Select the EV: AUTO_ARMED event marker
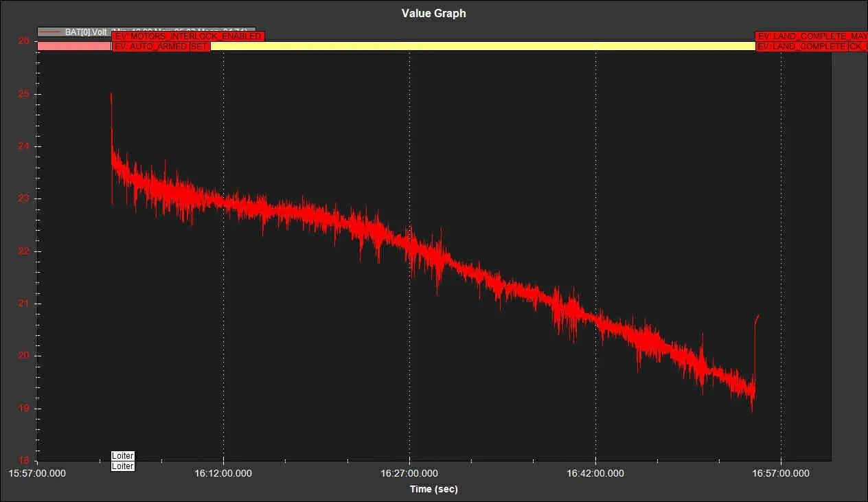The height and width of the screenshot is (502, 868). (x=151, y=46)
